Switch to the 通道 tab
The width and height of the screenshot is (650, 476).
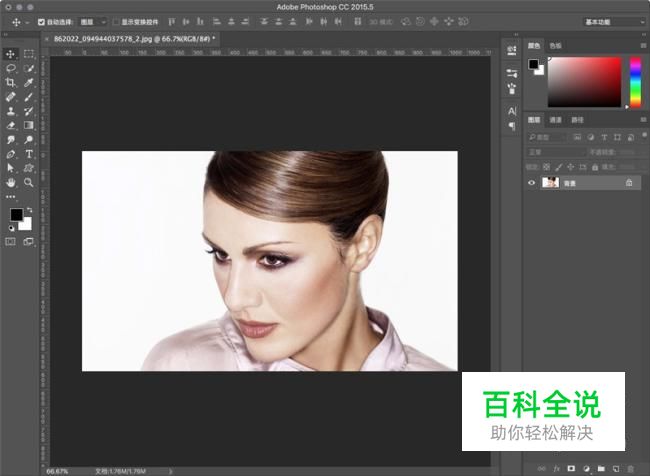(554, 120)
